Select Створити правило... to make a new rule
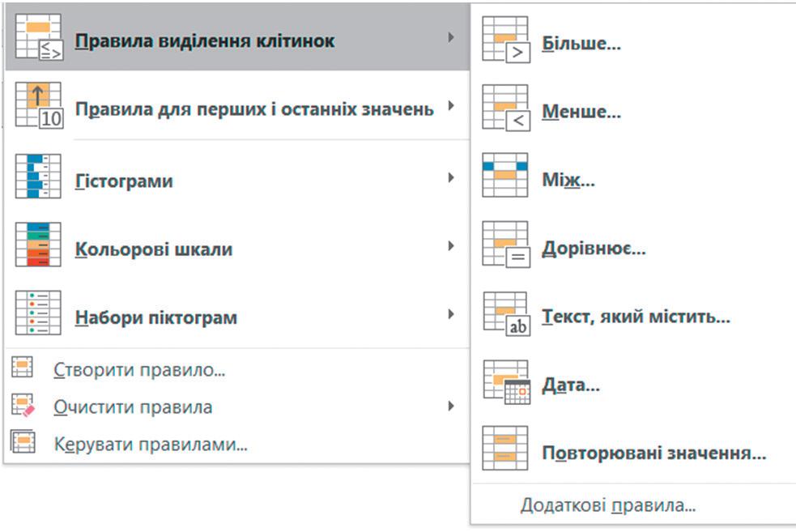Screen dimensions: 796x532 (139, 371)
